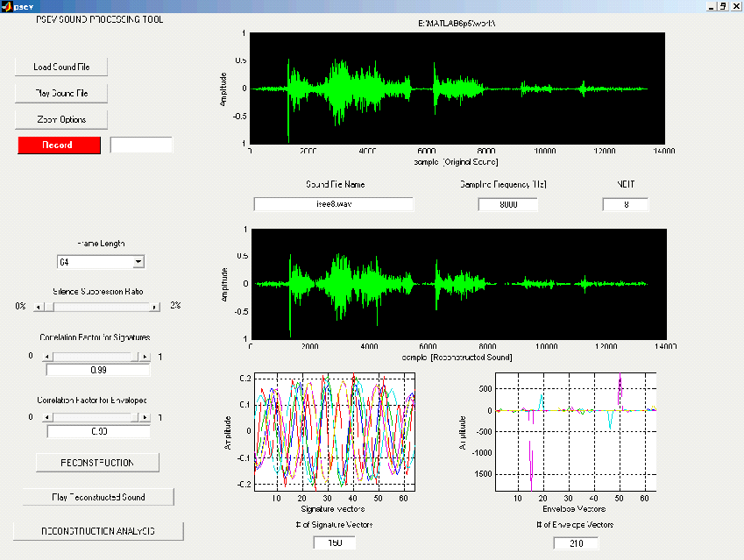Open Zoom Options
Screen dimensions: 744x560
point(60,119)
